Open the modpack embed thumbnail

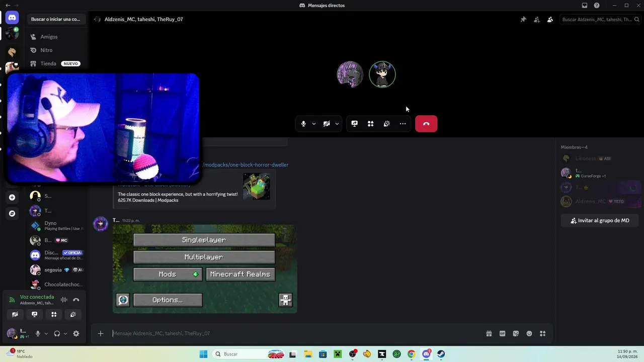(x=257, y=187)
